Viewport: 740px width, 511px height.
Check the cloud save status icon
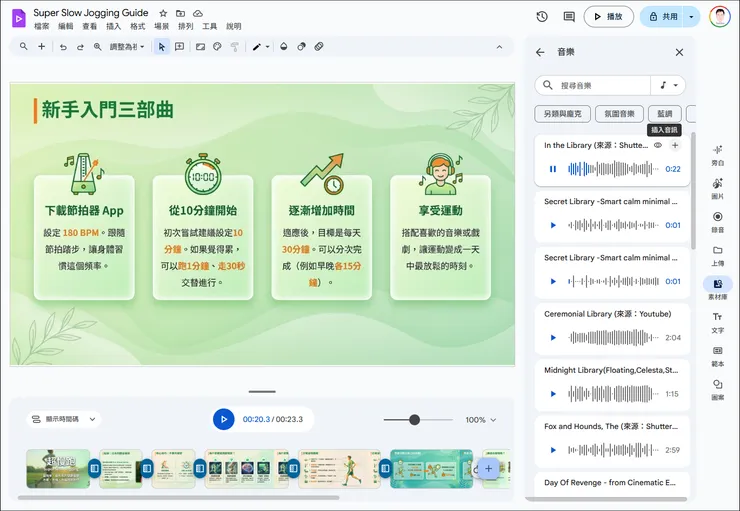point(198,13)
